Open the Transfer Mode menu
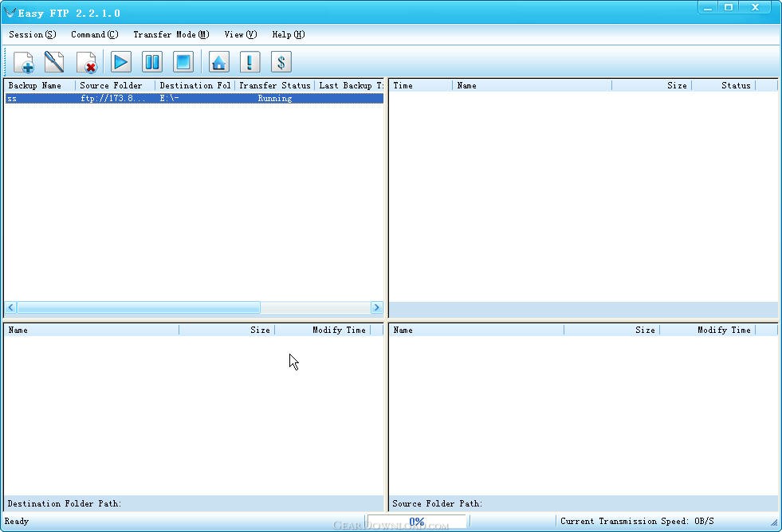Viewport: 782px width, 532px height. pyautogui.click(x=171, y=34)
